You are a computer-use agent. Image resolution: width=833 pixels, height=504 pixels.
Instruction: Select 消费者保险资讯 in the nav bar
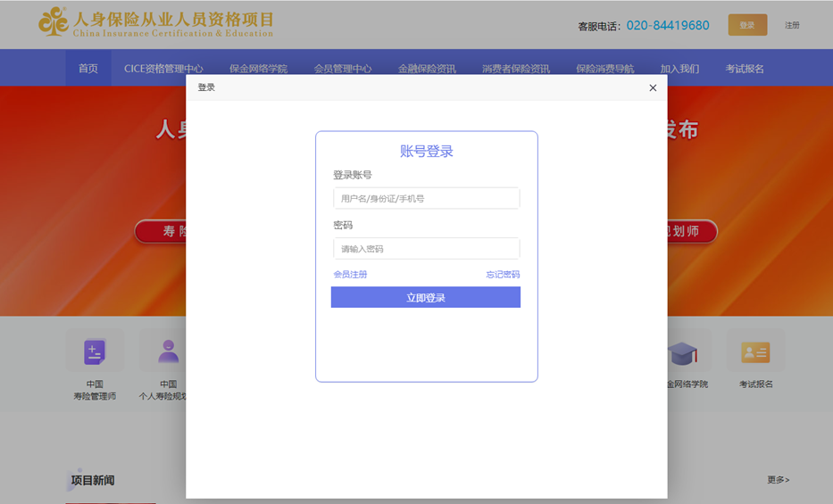[x=516, y=69]
